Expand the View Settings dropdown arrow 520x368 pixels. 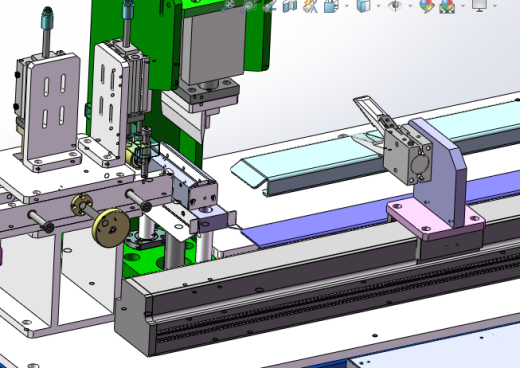click(495, 6)
